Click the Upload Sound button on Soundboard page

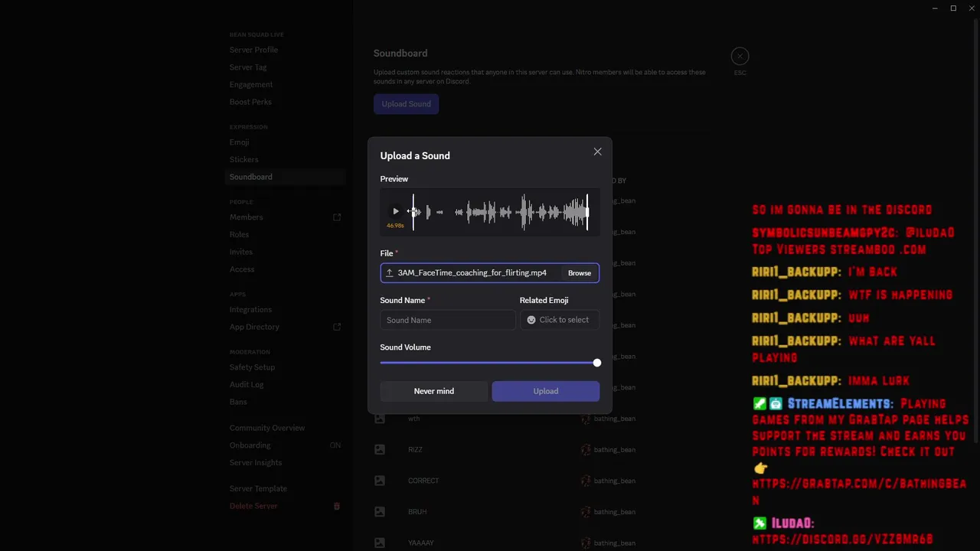pyautogui.click(x=406, y=104)
